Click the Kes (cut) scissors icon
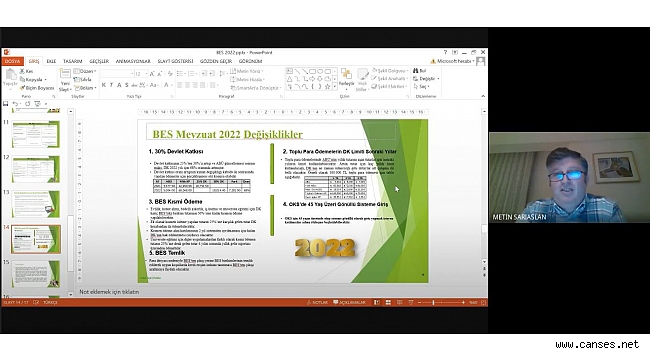 point(22,71)
